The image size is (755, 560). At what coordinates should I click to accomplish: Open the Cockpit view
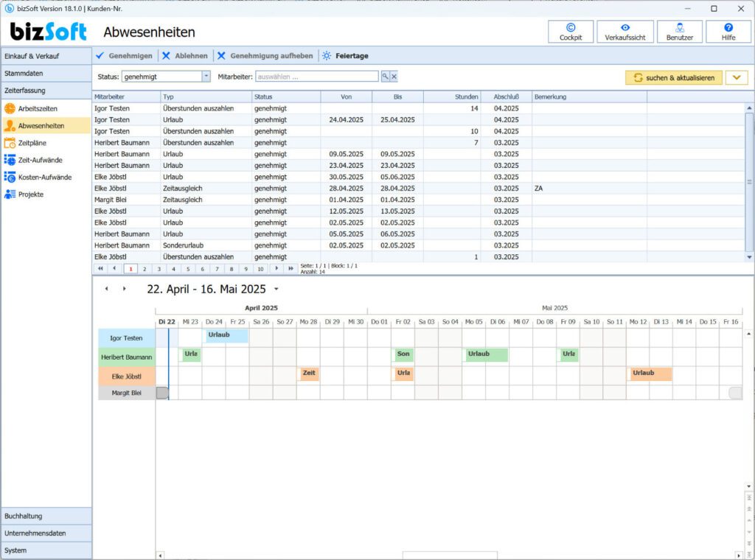(x=571, y=32)
